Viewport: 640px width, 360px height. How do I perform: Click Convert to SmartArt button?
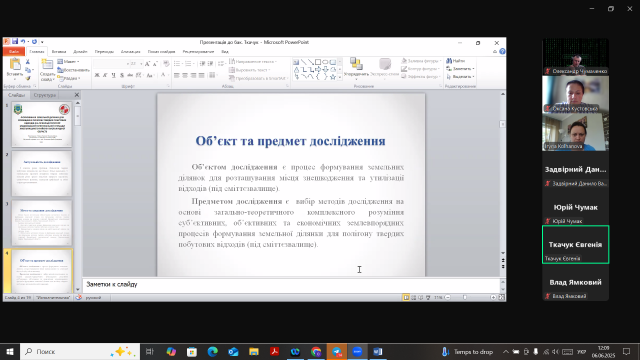258,78
